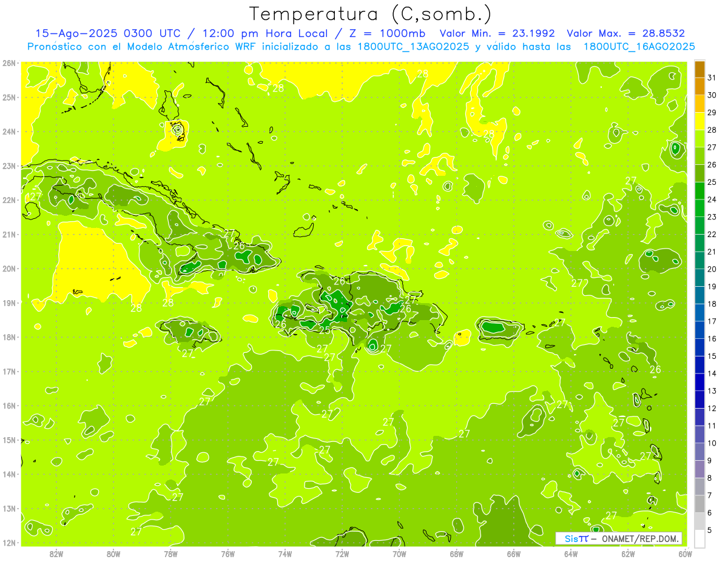Click the colorbar label 24
Image resolution: width=728 pixels, height=562 pixels.
coord(712,199)
